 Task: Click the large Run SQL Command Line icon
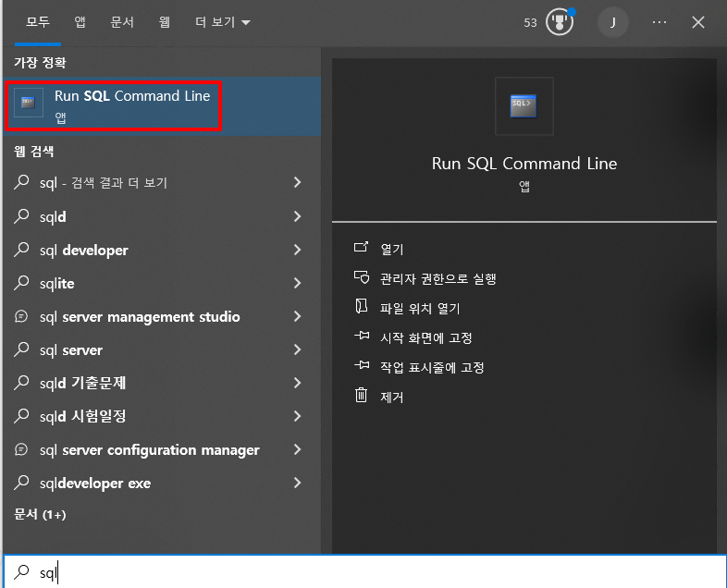[x=524, y=106]
